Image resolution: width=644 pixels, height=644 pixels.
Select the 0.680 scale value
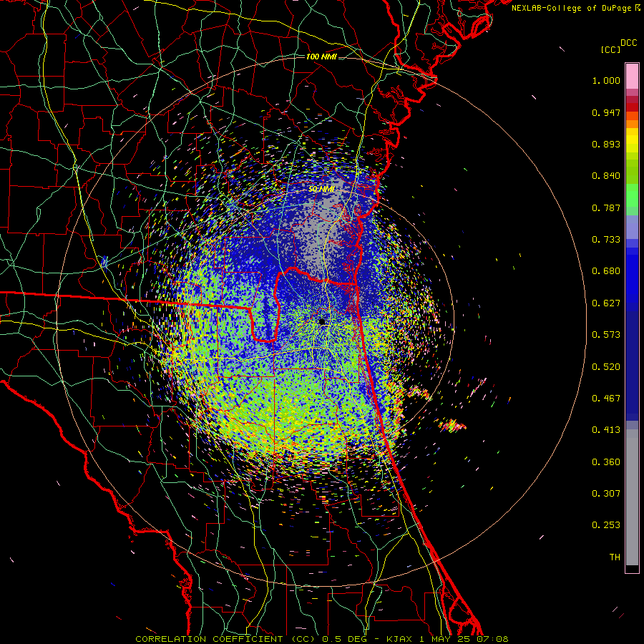606,271
